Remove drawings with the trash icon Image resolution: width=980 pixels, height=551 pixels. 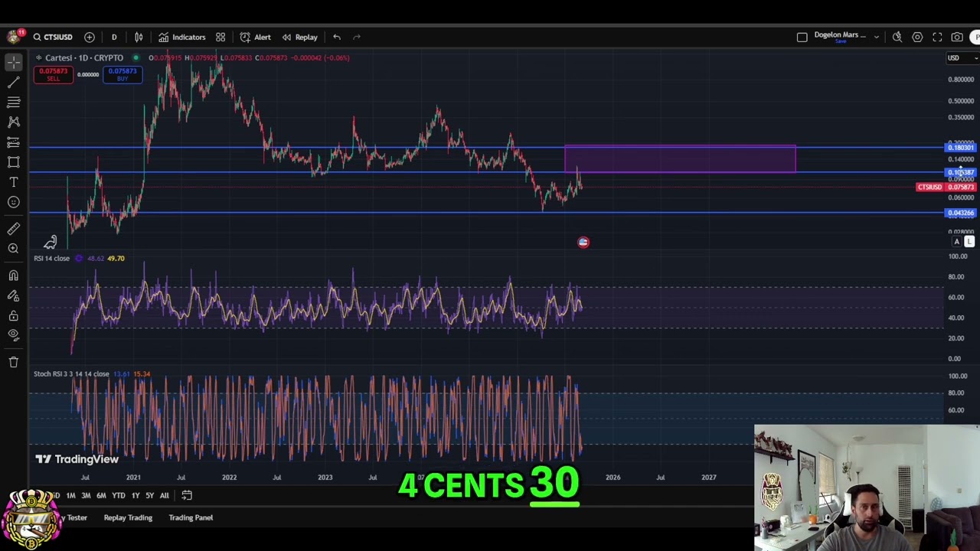(x=14, y=362)
